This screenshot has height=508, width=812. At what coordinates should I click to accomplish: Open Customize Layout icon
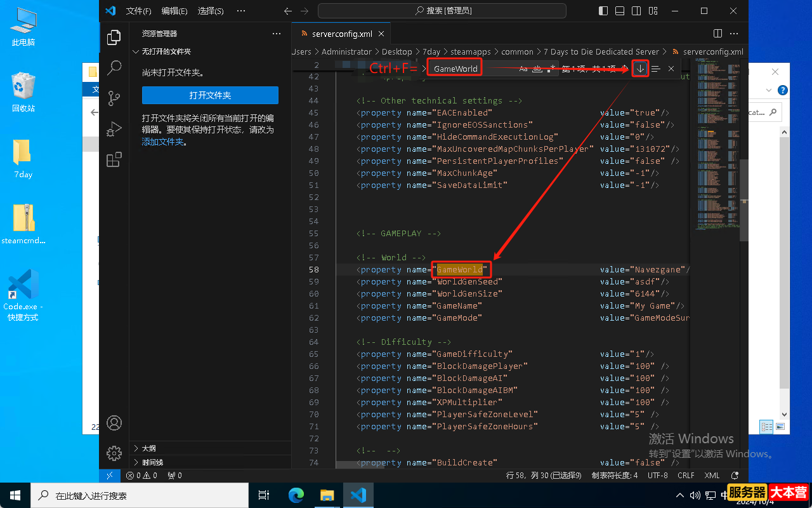coord(652,11)
